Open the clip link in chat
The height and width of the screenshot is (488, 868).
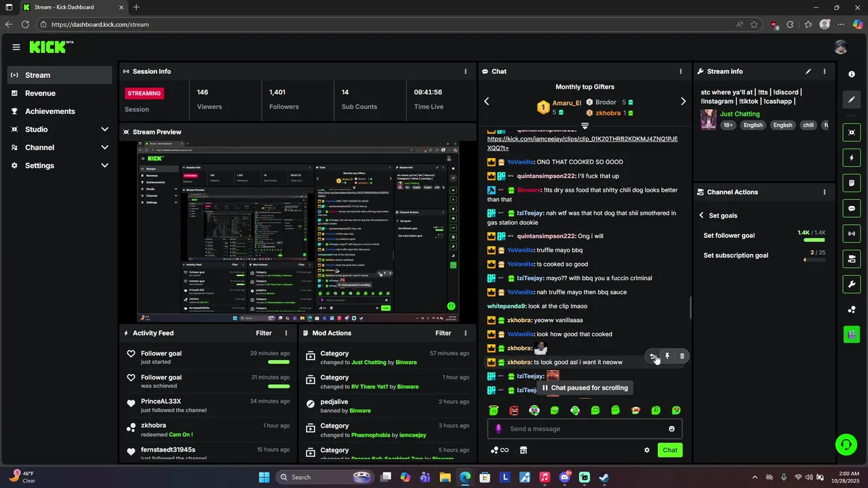pos(583,143)
